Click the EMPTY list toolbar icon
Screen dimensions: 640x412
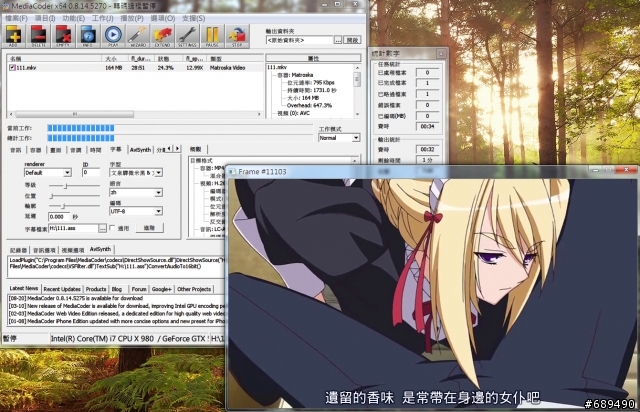63,36
